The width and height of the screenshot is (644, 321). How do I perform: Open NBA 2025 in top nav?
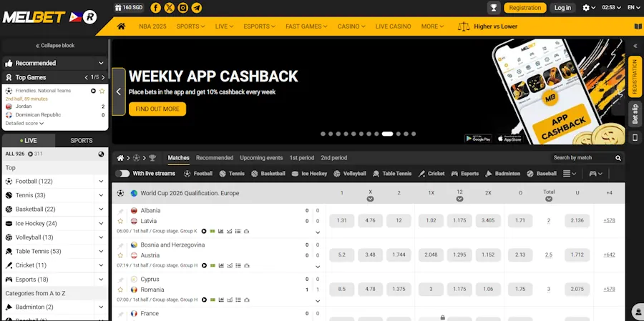coord(152,26)
